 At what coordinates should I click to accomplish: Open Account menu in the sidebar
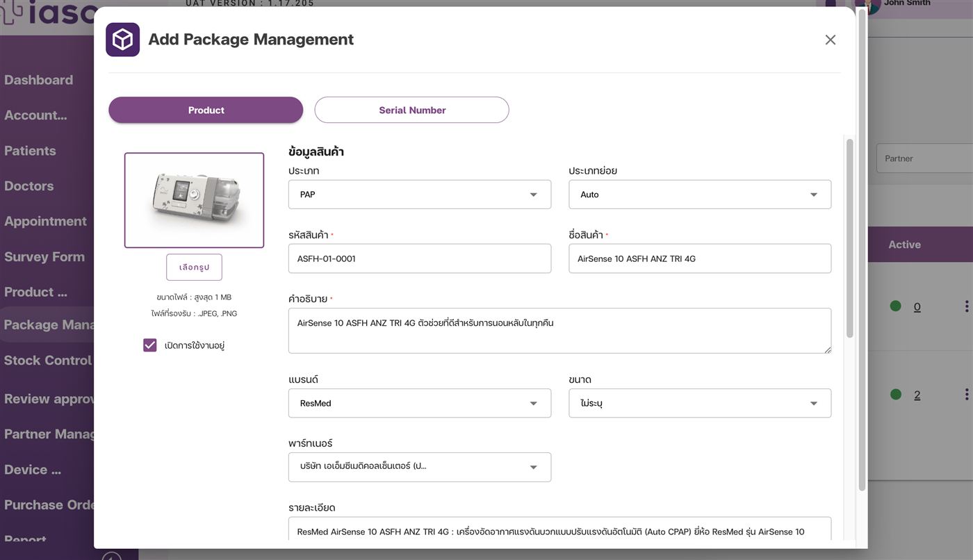[x=36, y=115]
